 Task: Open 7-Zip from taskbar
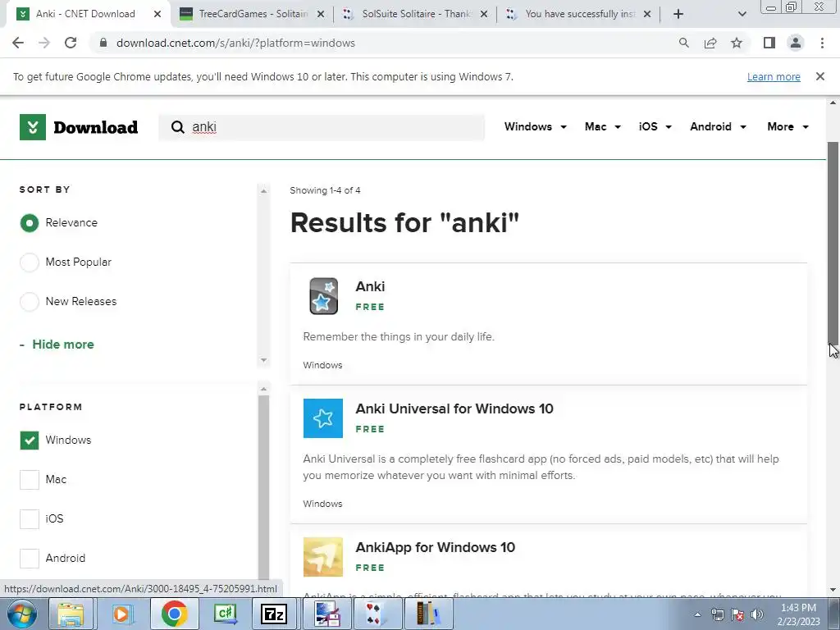(273, 614)
